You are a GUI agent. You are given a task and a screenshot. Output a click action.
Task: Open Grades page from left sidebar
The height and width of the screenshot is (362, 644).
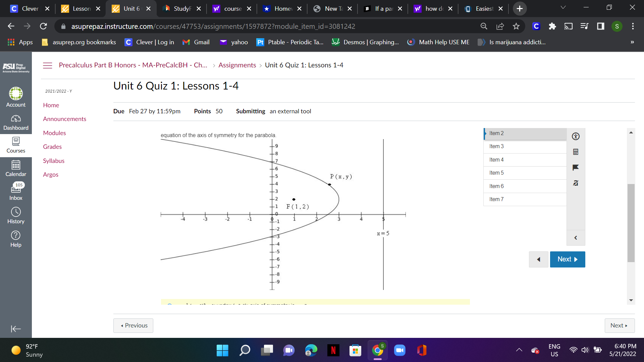pos(52,146)
